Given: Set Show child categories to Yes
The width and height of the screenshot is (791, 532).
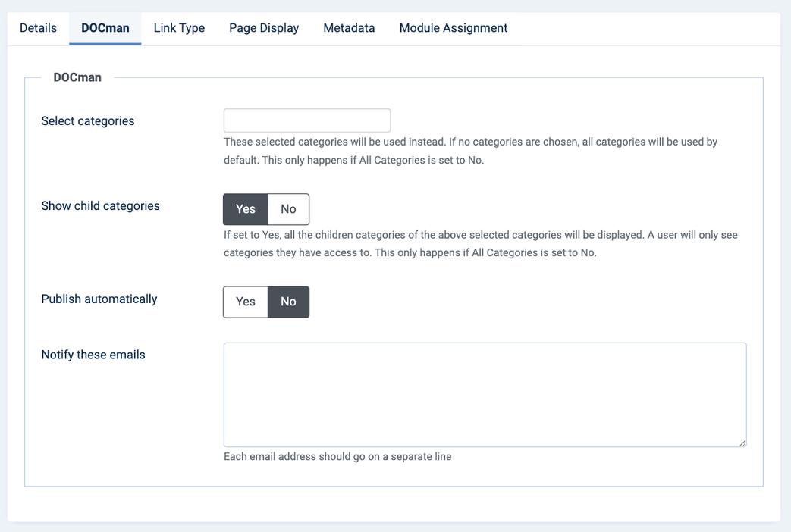Looking at the screenshot, I should pyautogui.click(x=246, y=208).
